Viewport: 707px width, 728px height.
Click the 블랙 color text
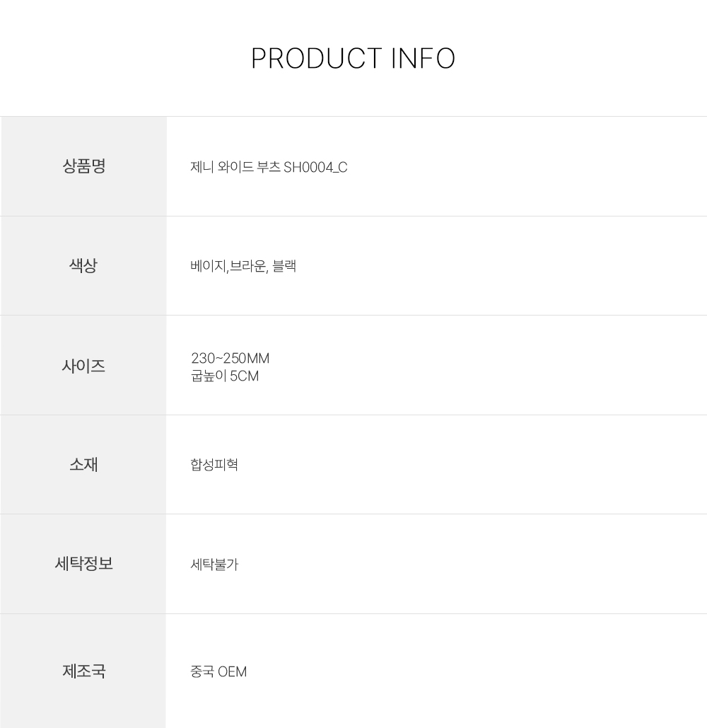(284, 267)
